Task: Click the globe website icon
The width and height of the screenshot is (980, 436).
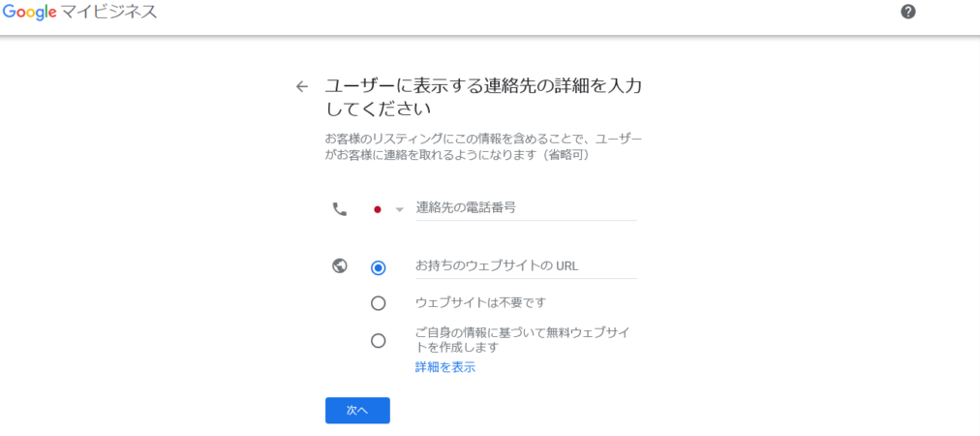Action: pyautogui.click(x=339, y=266)
